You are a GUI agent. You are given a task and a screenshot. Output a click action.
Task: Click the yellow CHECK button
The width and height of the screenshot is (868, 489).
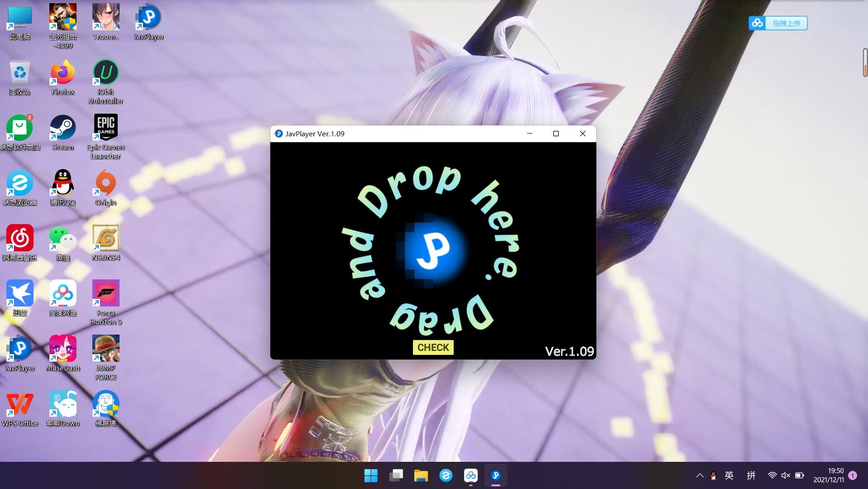pyautogui.click(x=433, y=347)
